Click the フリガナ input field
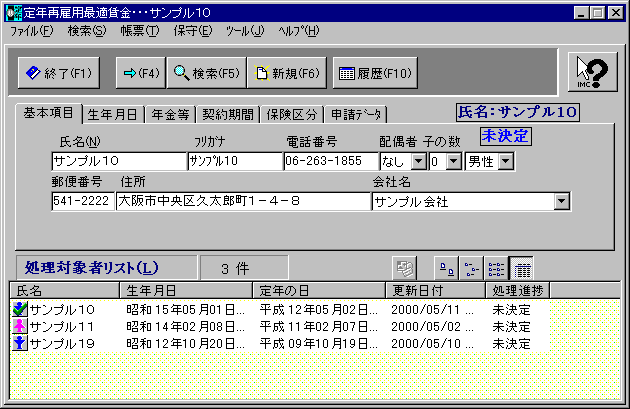Image resolution: width=630 pixels, height=409 pixels. click(235, 161)
